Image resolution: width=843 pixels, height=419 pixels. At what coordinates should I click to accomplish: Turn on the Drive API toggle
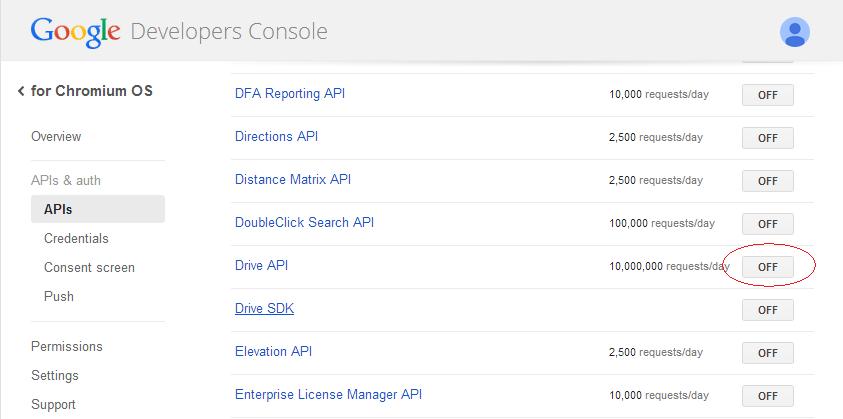pyautogui.click(x=767, y=267)
